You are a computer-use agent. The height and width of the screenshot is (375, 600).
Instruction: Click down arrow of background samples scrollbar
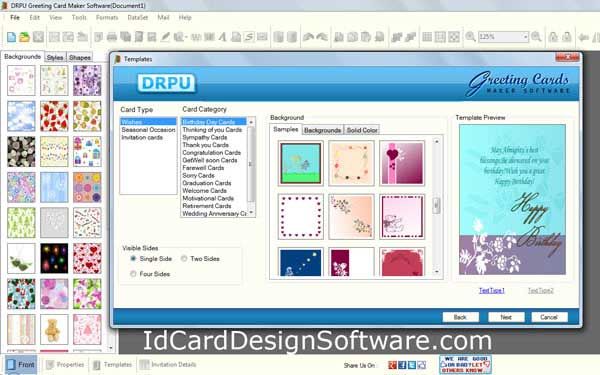click(436, 272)
